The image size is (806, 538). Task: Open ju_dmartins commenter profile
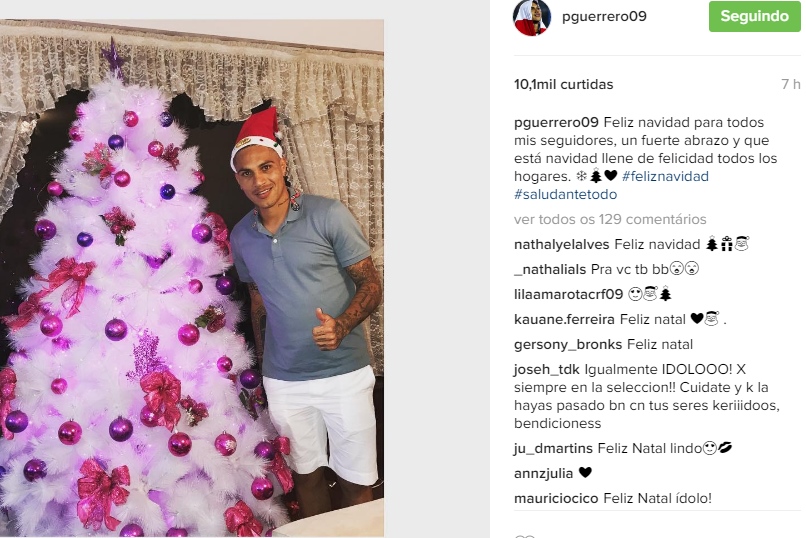pyautogui.click(x=553, y=449)
